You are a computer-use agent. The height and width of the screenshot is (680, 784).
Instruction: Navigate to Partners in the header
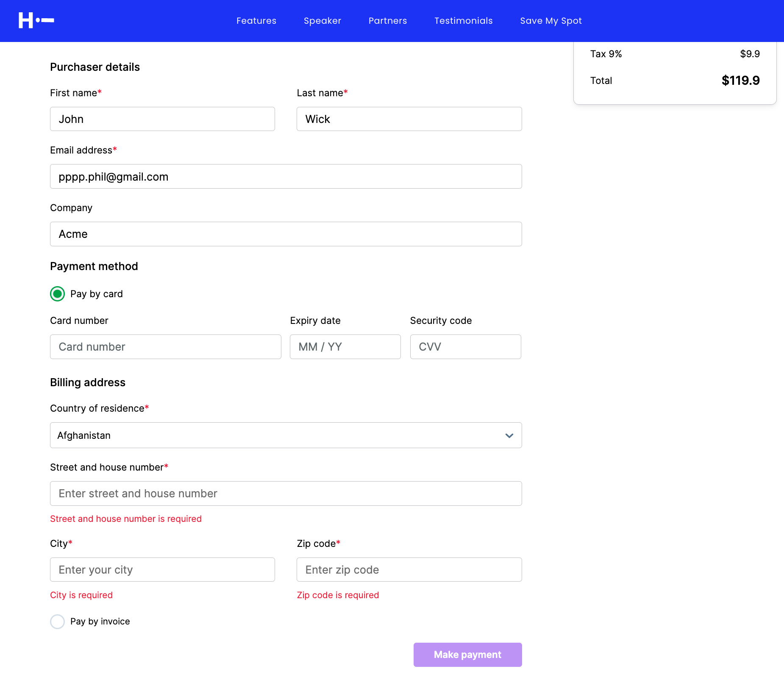click(x=388, y=21)
